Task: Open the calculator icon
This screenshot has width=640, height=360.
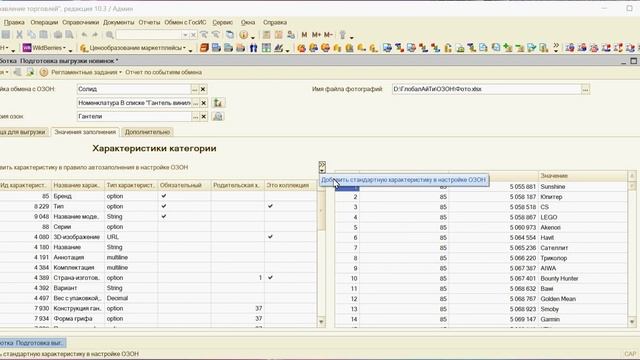Action: pyautogui.click(x=267, y=35)
